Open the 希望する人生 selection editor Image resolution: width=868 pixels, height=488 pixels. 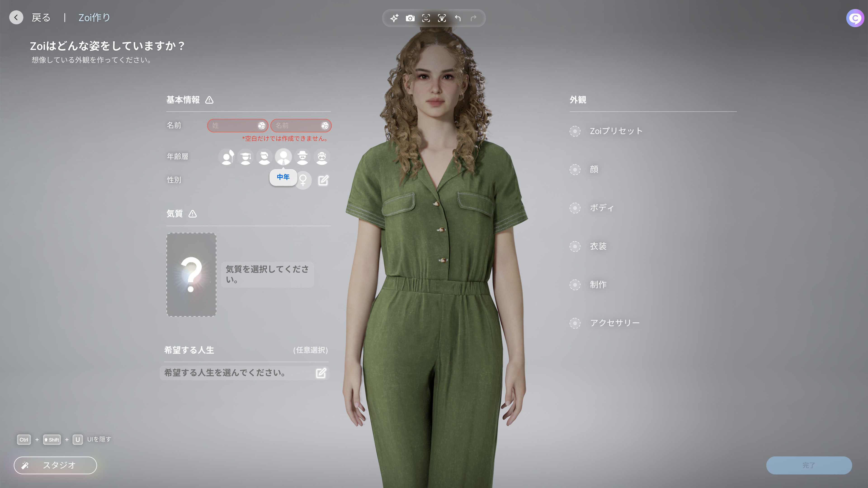[321, 373]
